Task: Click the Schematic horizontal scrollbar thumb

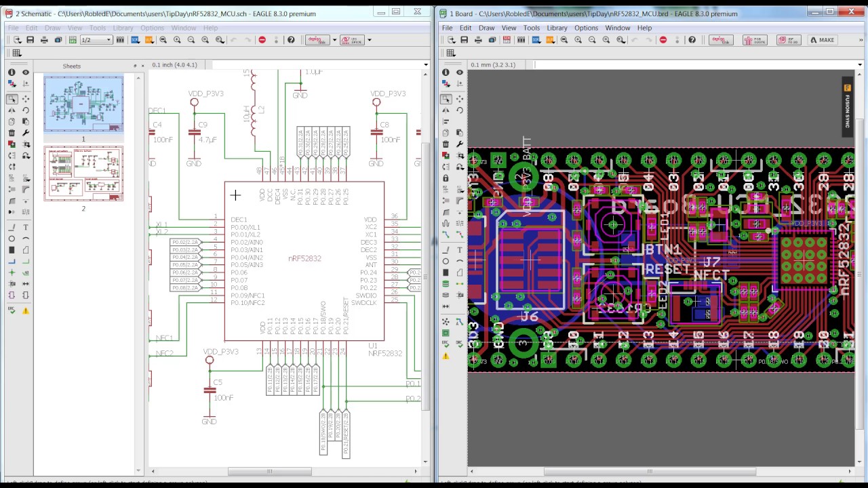Action: click(x=270, y=471)
